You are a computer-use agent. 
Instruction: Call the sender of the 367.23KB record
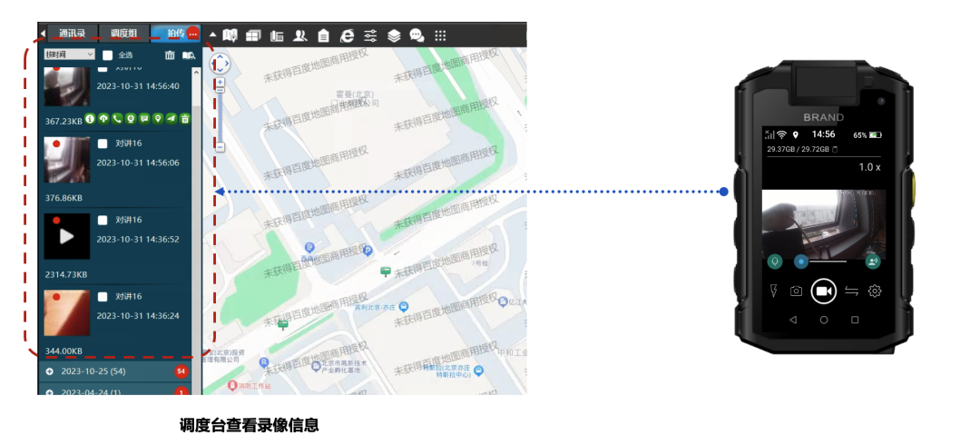117,118
